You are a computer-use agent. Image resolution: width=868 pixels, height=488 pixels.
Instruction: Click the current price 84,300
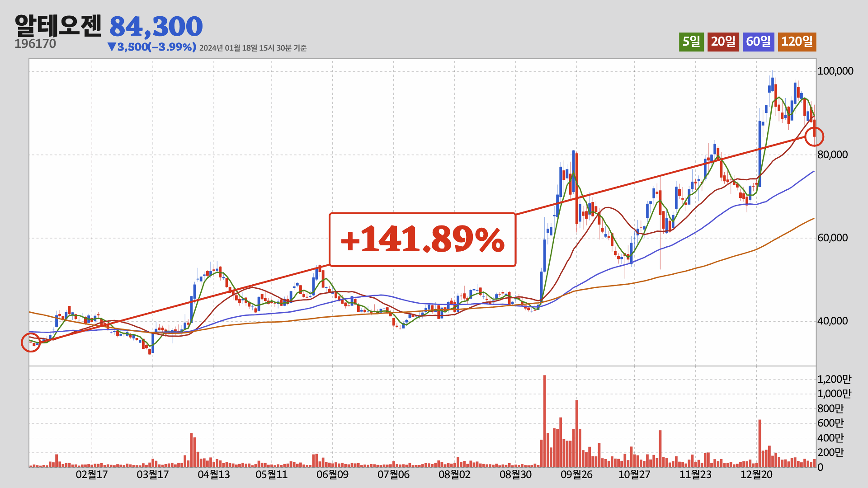pyautogui.click(x=156, y=27)
